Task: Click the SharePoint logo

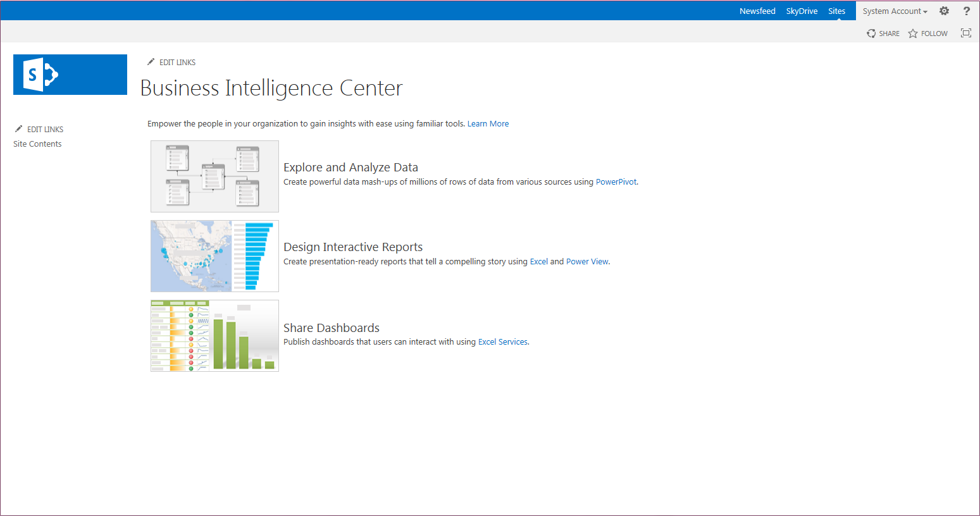Action: (x=70, y=75)
